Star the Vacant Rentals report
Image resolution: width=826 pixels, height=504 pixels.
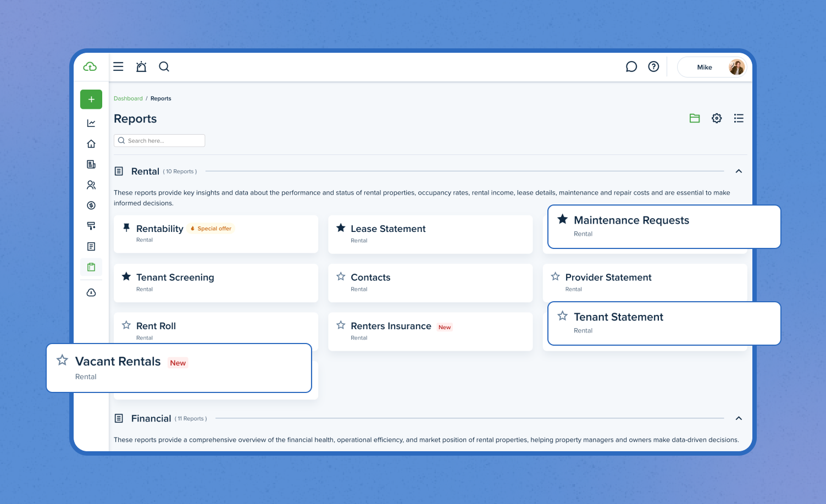[62, 360]
